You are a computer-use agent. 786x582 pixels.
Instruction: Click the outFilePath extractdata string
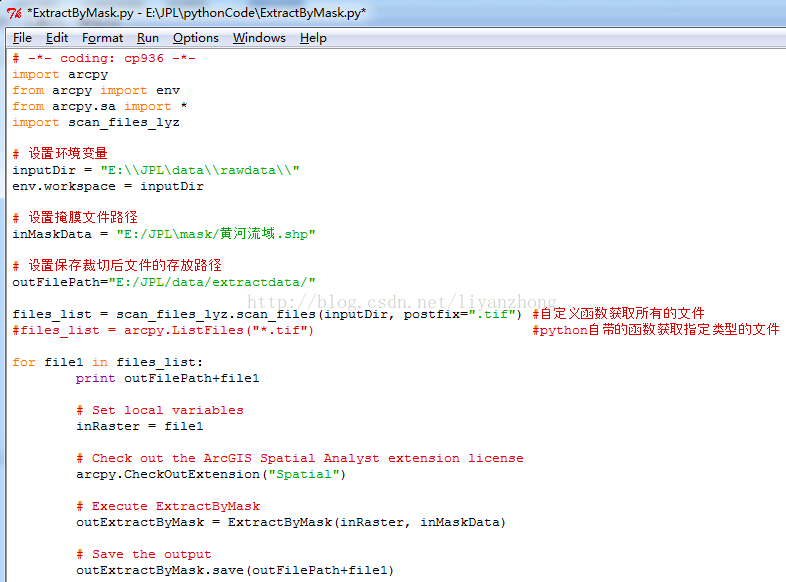[212, 282]
